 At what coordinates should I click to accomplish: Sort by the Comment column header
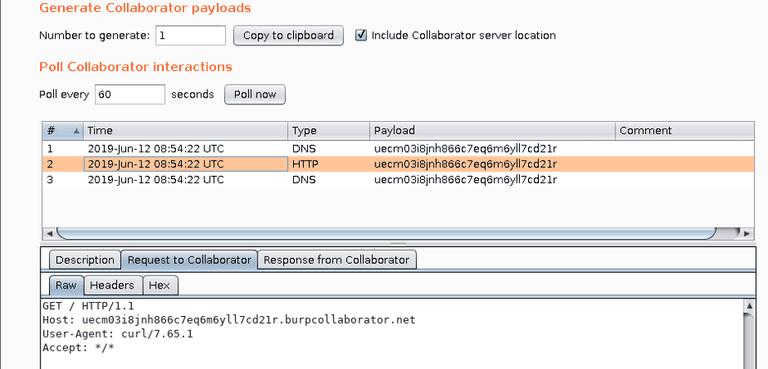pos(685,131)
